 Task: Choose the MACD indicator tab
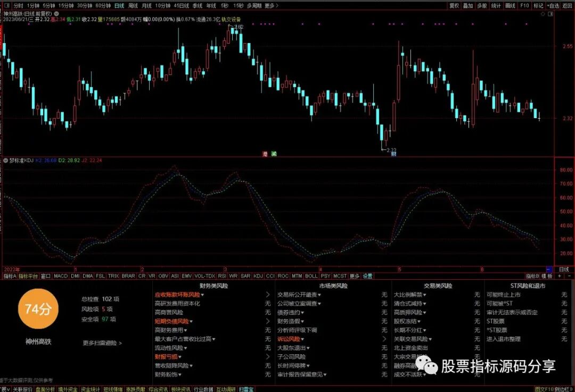pos(61,276)
